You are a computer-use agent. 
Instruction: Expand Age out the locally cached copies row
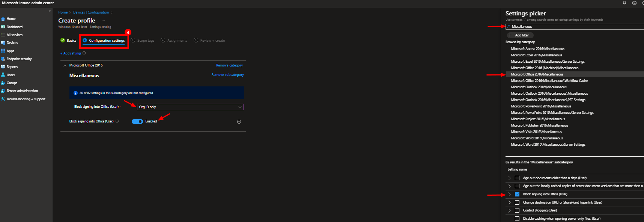[x=509, y=186]
